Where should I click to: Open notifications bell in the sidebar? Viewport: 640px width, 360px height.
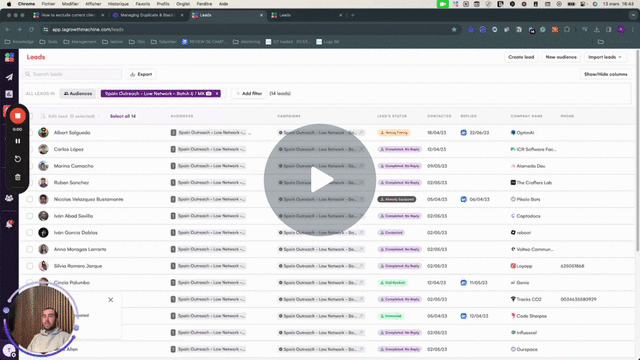pos(9,224)
